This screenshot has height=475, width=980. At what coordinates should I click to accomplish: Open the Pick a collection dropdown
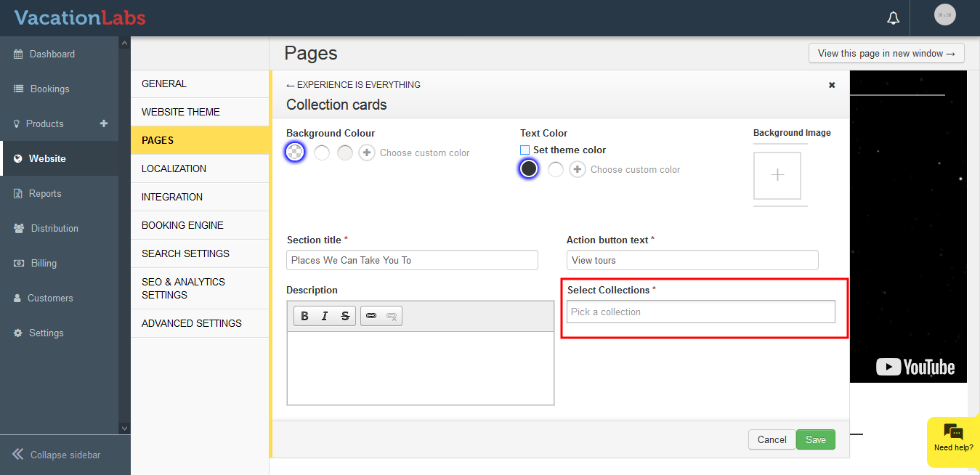pyautogui.click(x=700, y=312)
